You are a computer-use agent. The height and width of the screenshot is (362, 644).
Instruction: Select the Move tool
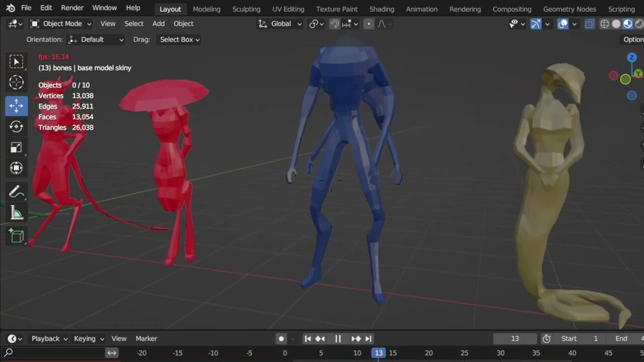[16, 106]
